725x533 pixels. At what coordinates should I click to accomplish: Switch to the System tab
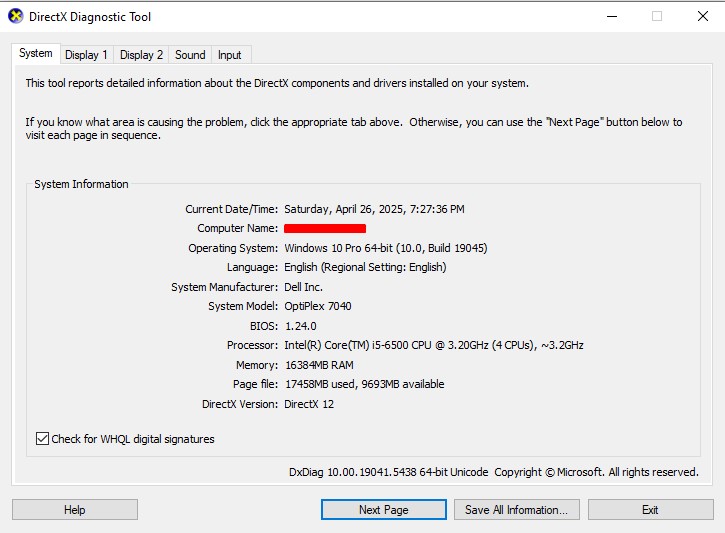pos(36,53)
